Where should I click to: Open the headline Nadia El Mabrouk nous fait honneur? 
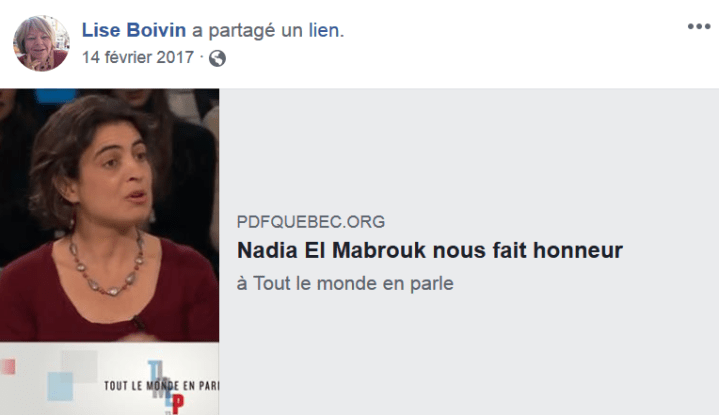[430, 250]
